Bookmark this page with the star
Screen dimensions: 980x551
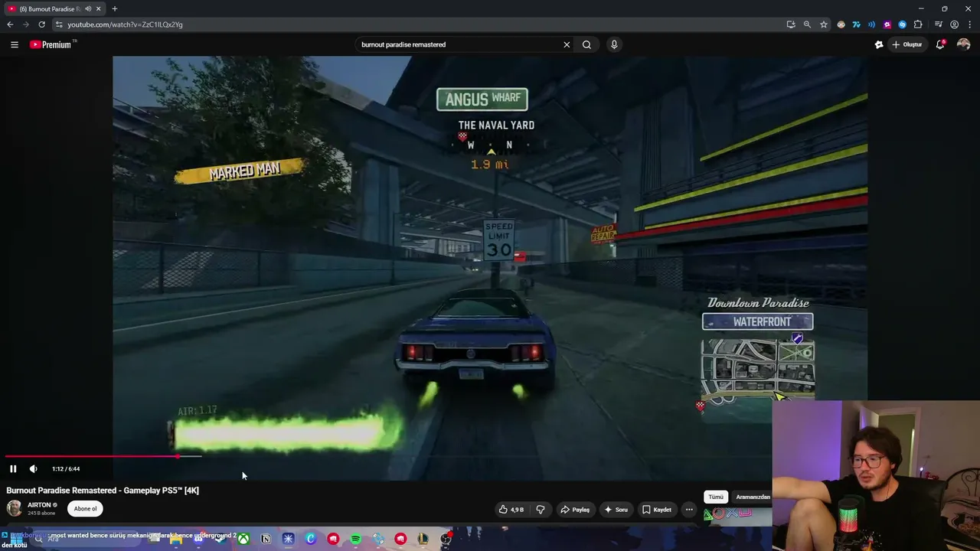point(824,24)
